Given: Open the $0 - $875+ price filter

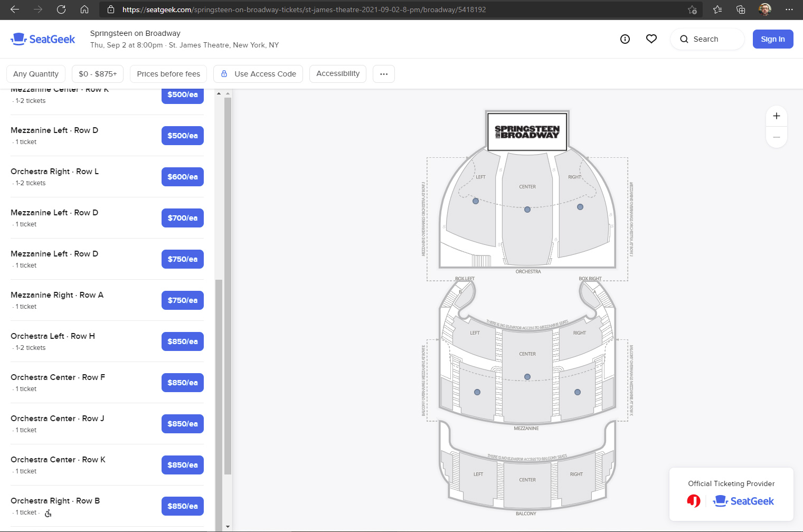Looking at the screenshot, I should (x=98, y=74).
